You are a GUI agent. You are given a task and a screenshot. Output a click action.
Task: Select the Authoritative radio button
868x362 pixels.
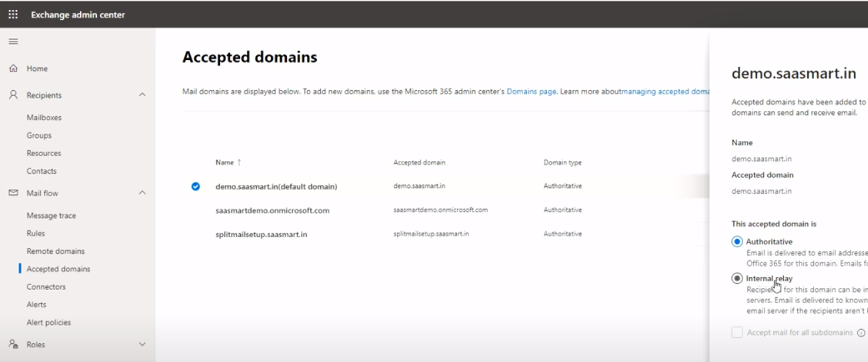(737, 242)
